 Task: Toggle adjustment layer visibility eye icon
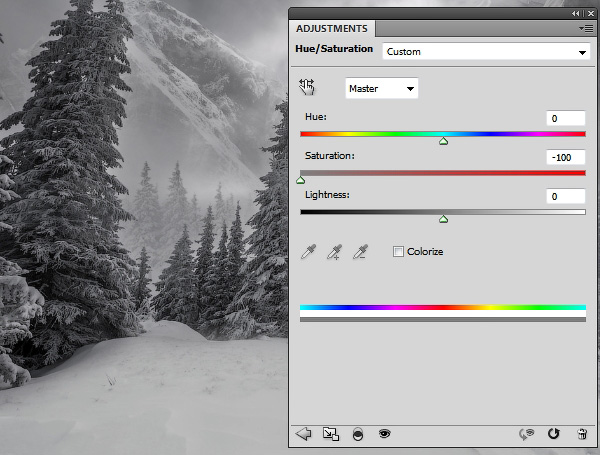pyautogui.click(x=385, y=433)
